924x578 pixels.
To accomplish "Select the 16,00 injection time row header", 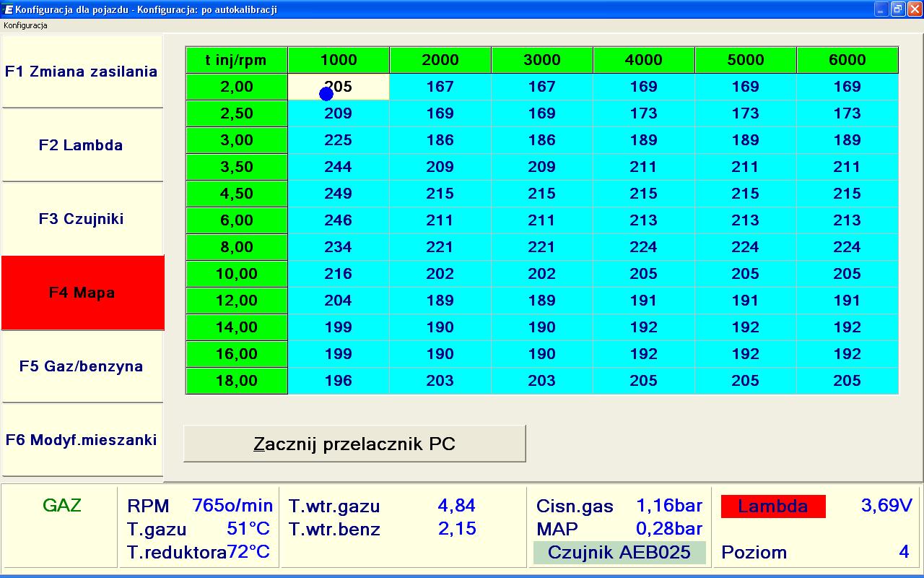I will (237, 354).
